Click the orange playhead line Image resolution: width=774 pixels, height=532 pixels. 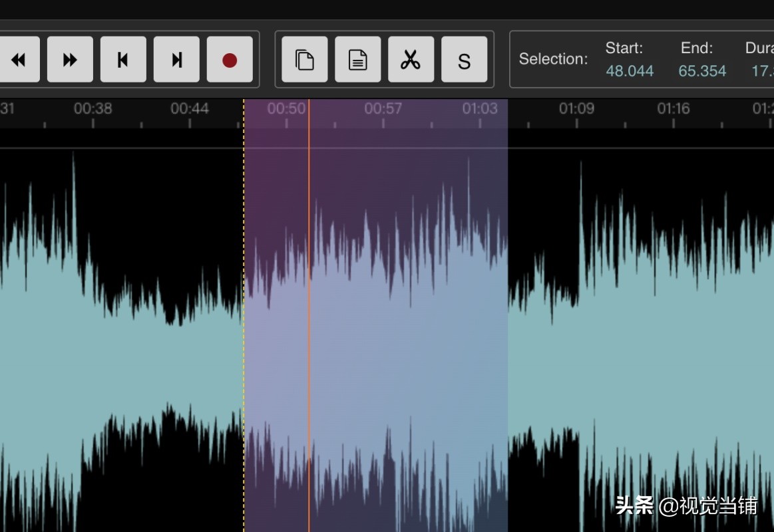pyautogui.click(x=309, y=316)
